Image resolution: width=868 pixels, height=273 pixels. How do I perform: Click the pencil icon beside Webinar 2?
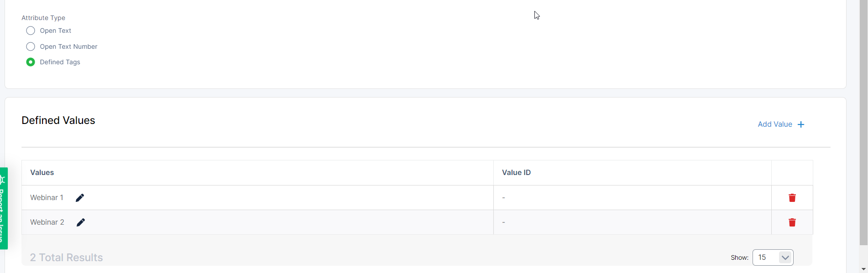[81, 222]
